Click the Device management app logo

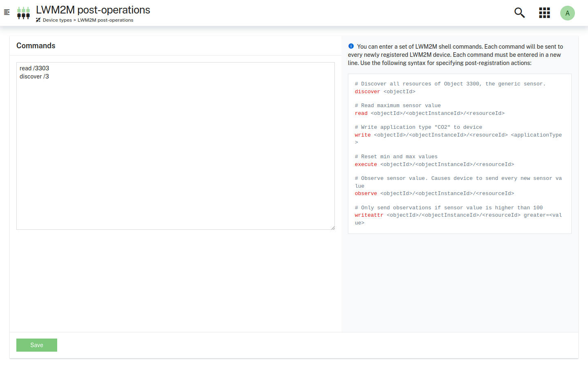[23, 13]
